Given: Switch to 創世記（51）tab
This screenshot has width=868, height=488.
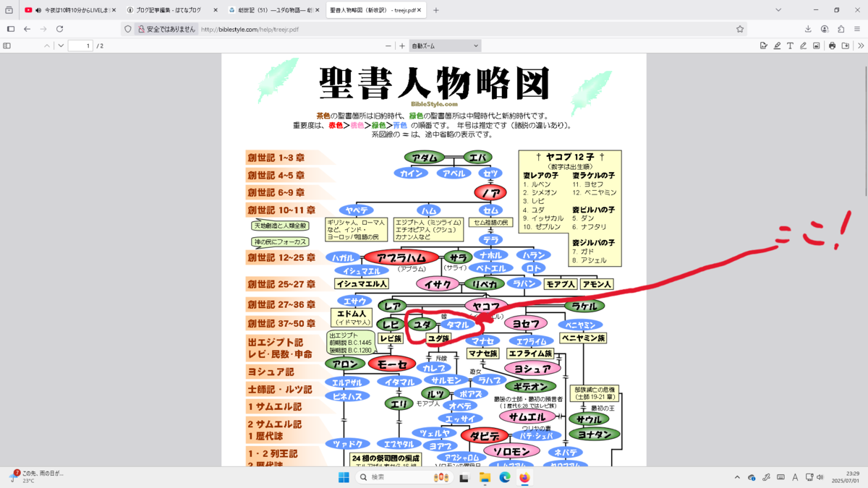Looking at the screenshot, I should (274, 10).
